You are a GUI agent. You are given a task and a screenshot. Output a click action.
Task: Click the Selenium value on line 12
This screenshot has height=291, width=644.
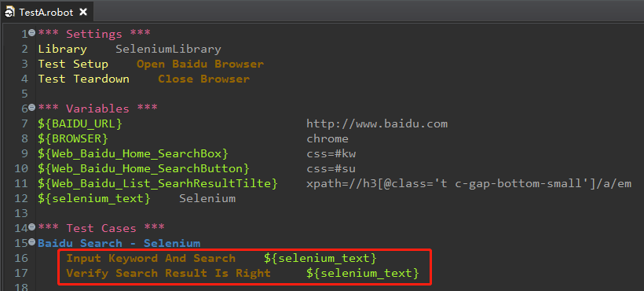pyautogui.click(x=207, y=198)
